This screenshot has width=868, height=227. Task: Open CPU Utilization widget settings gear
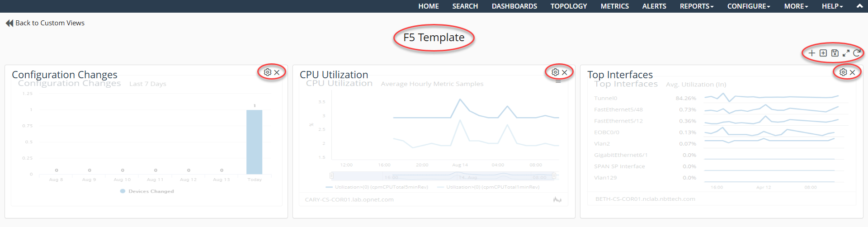(555, 72)
